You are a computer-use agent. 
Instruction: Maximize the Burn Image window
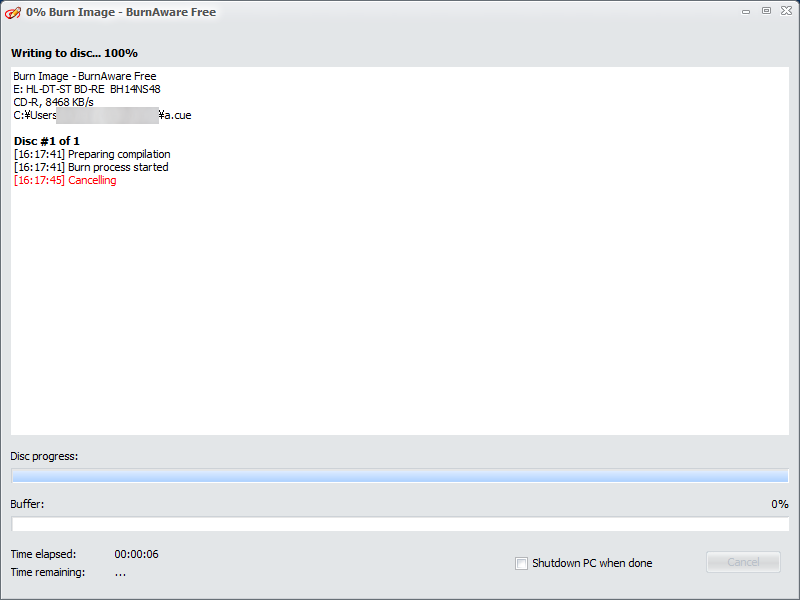(x=766, y=11)
